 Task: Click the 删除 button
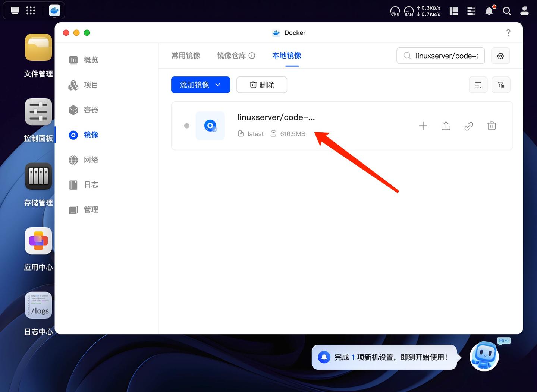tap(262, 85)
